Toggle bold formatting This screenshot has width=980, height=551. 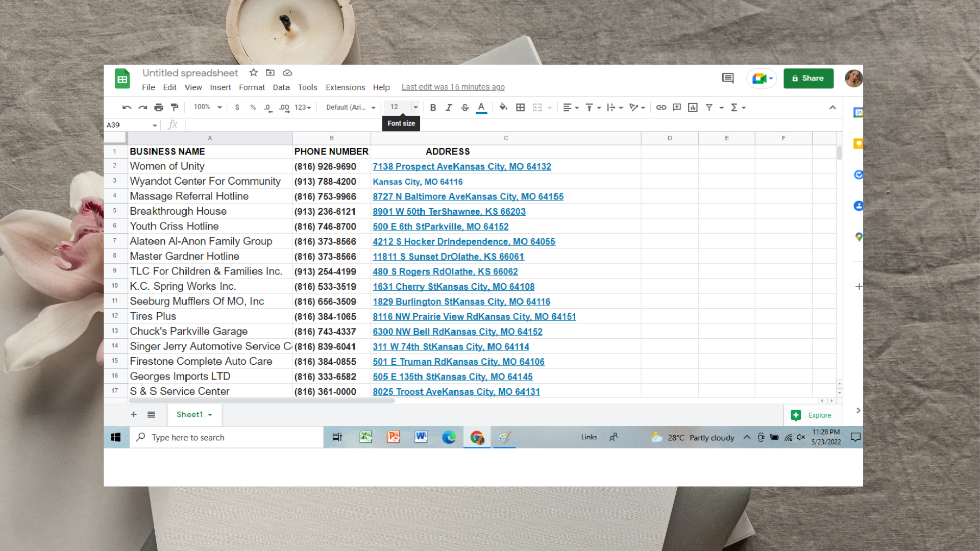point(433,108)
